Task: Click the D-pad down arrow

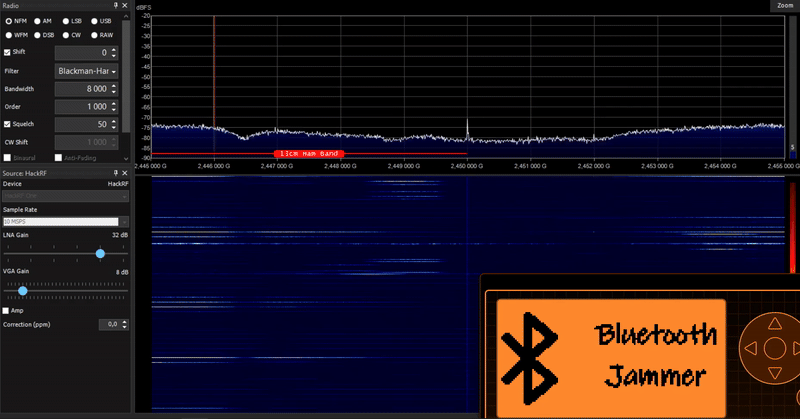Action: click(775, 373)
